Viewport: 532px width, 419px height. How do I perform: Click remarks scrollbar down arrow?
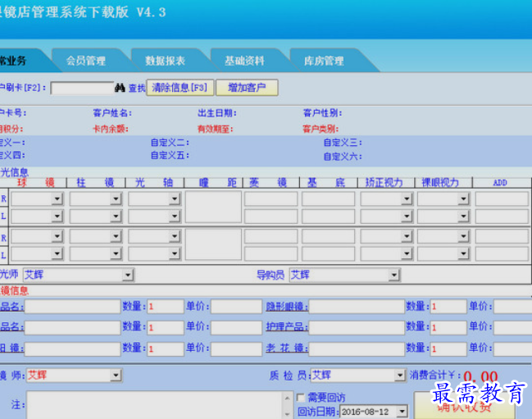(x=287, y=414)
